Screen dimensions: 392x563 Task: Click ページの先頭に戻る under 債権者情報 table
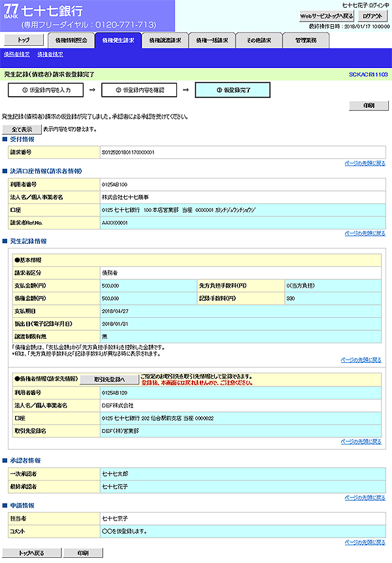tap(361, 441)
